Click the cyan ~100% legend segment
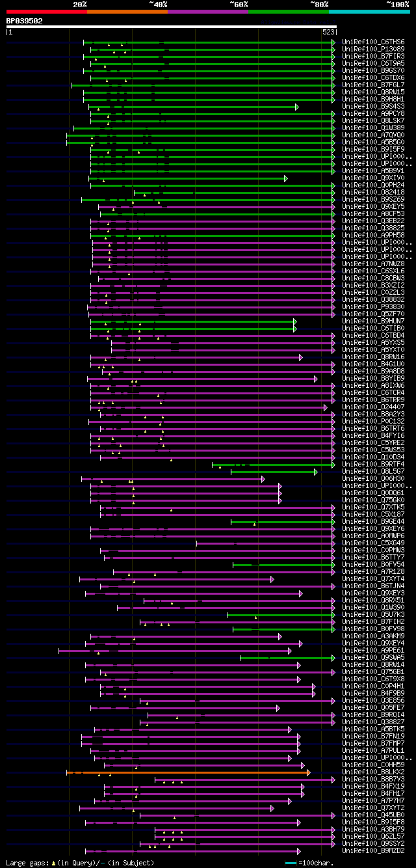The width and height of the screenshot is (416, 868). coord(369,11)
